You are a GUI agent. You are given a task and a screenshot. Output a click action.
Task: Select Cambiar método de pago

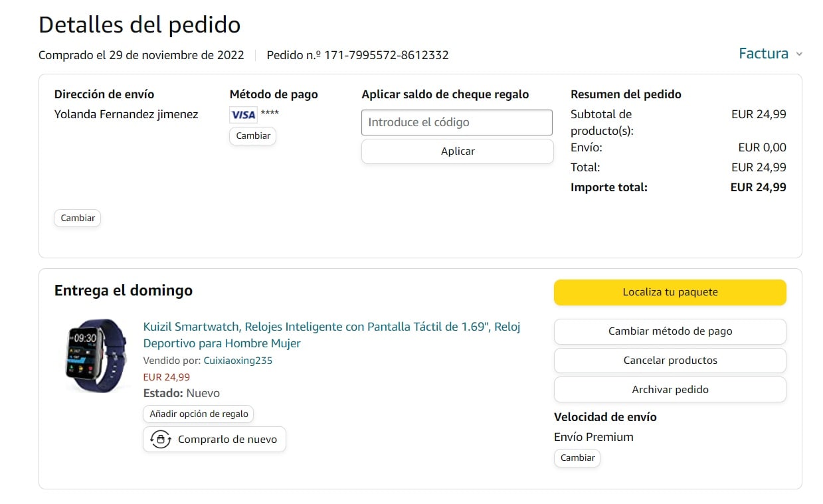(x=670, y=331)
